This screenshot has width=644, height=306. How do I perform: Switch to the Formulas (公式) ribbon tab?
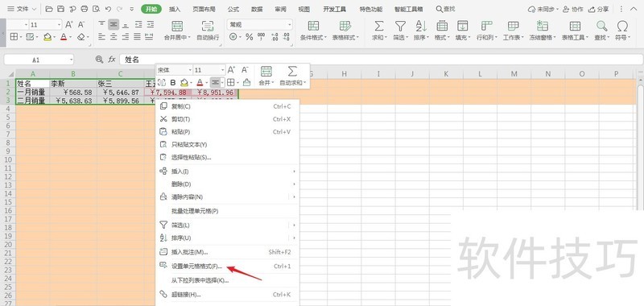233,9
